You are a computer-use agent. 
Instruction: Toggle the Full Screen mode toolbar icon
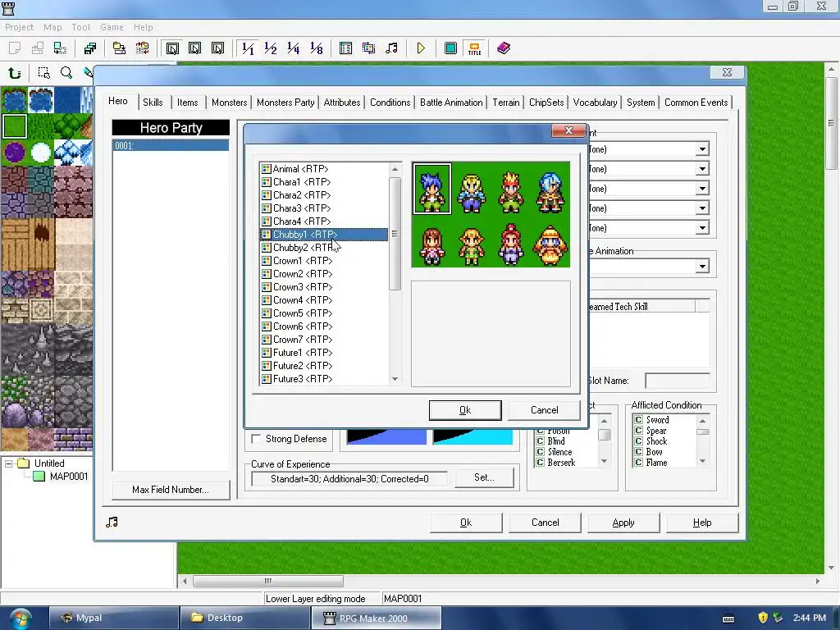tap(450, 48)
